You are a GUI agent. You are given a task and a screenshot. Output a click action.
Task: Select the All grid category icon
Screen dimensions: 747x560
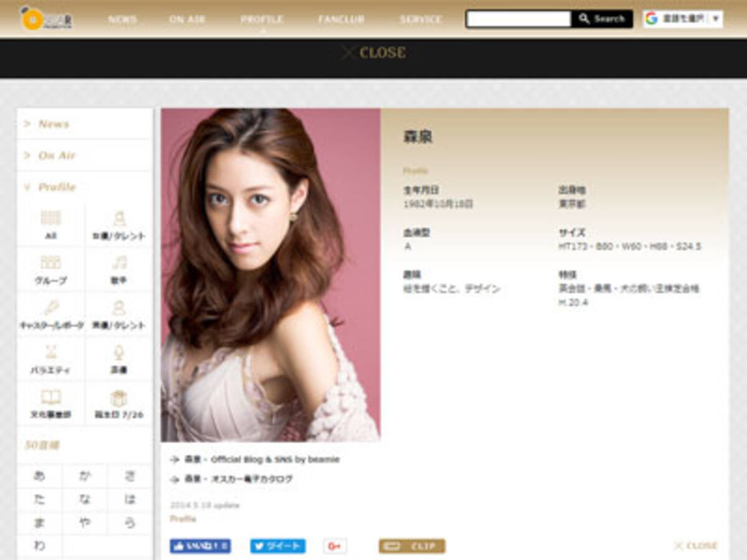pos(51,225)
